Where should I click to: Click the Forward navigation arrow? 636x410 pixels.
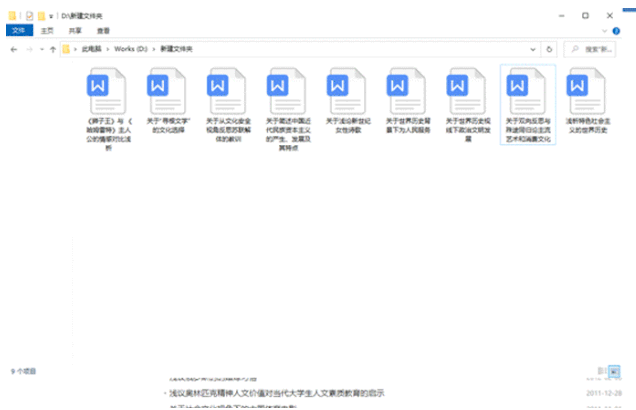pos(29,49)
